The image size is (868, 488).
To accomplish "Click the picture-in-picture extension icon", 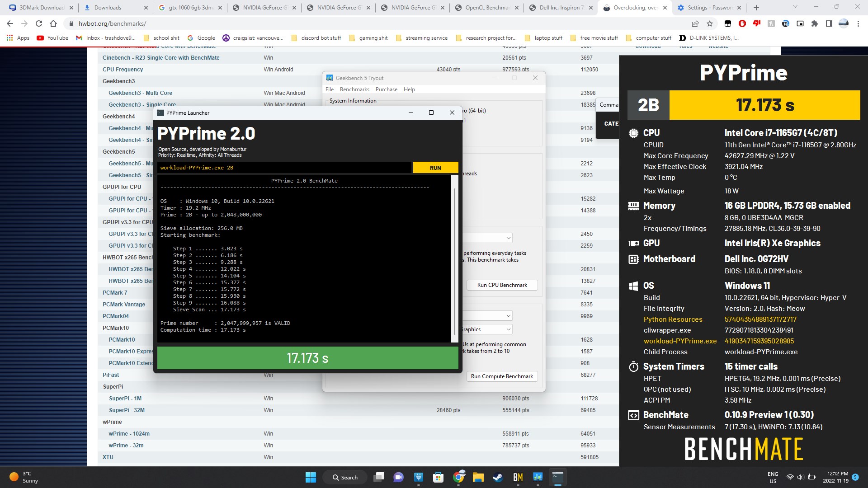I will 800,23.
